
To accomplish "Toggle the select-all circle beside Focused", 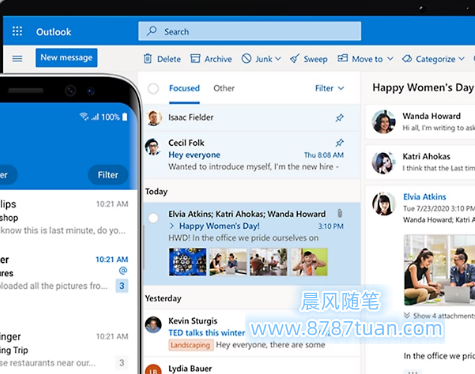I will [x=153, y=88].
